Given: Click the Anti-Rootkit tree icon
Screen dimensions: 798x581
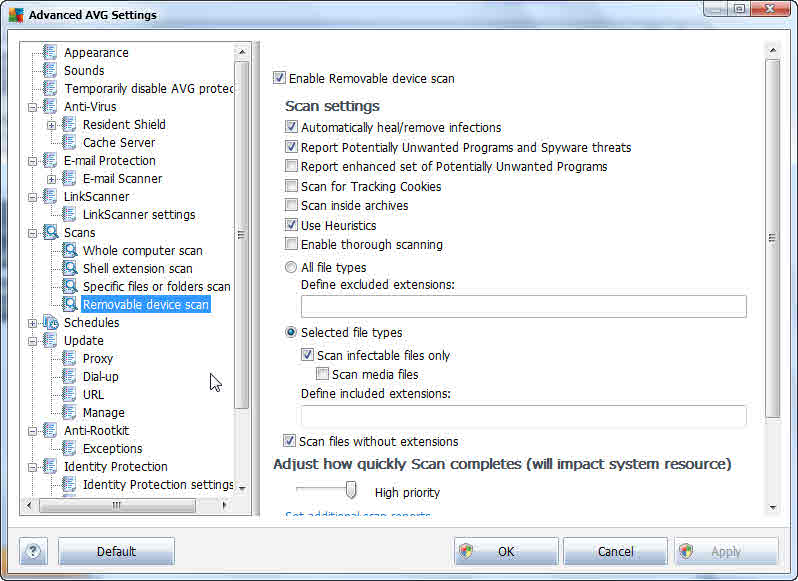Looking at the screenshot, I should 50,430.
